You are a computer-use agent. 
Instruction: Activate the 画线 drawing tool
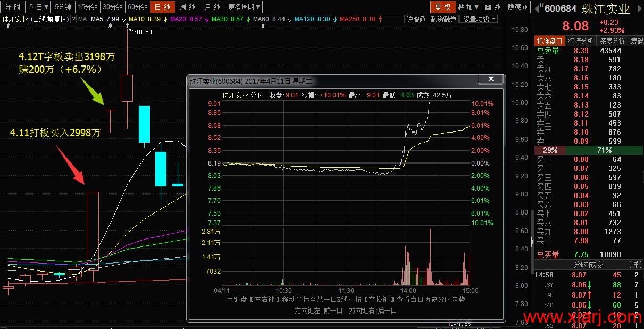(x=494, y=7)
